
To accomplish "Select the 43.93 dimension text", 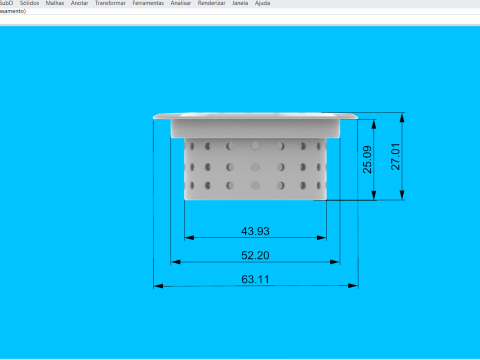I will pyautogui.click(x=255, y=231).
